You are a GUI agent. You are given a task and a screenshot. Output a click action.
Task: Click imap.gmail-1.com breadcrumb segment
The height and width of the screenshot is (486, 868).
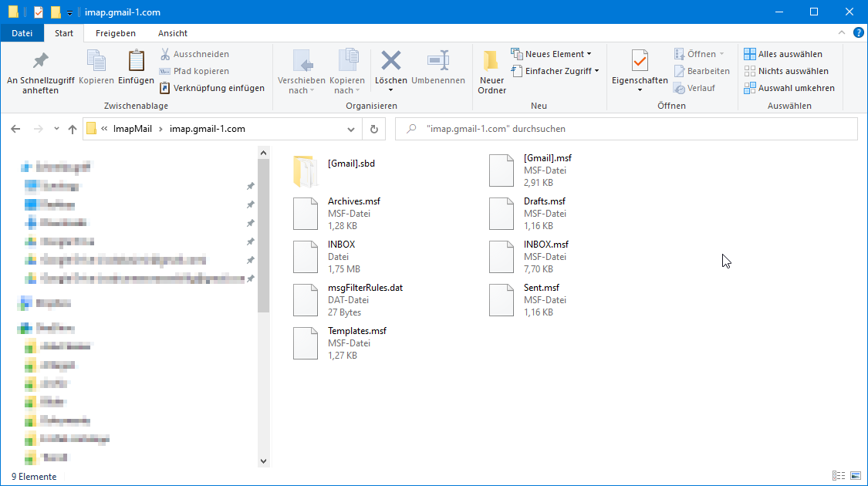(x=207, y=129)
